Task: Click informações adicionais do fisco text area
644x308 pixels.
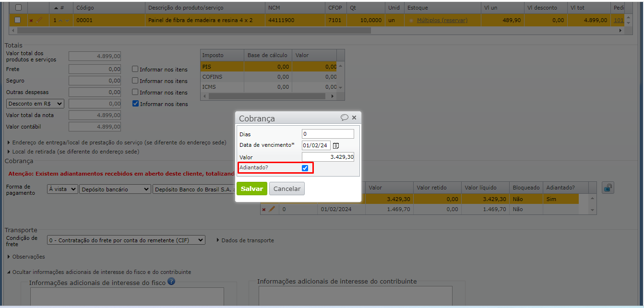Action: tap(127, 297)
